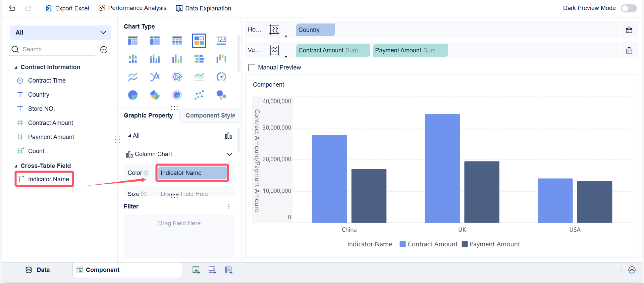Open the vertical axis settings dropdown
644x283 pixels.
click(286, 57)
